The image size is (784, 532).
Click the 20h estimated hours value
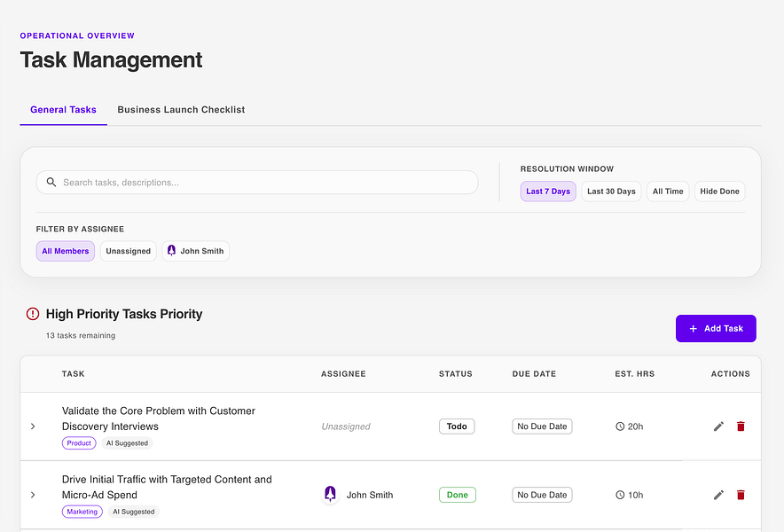click(x=636, y=426)
